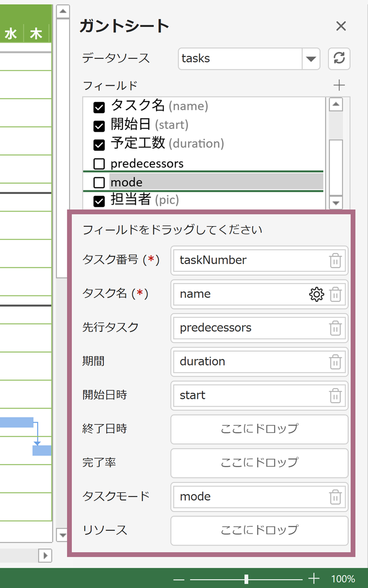Refresh the data source list

tap(339, 58)
